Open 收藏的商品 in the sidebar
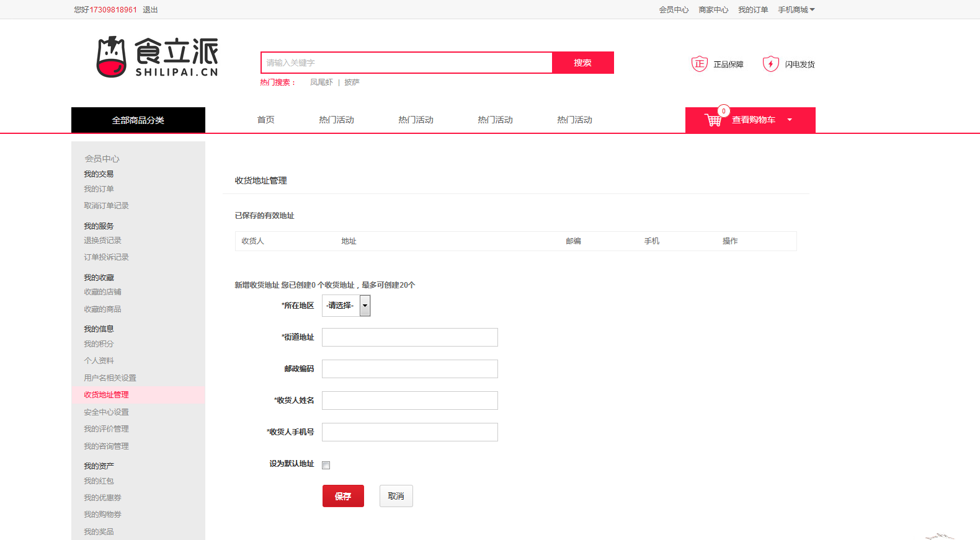Viewport: 980px width, 540px height. click(102, 309)
